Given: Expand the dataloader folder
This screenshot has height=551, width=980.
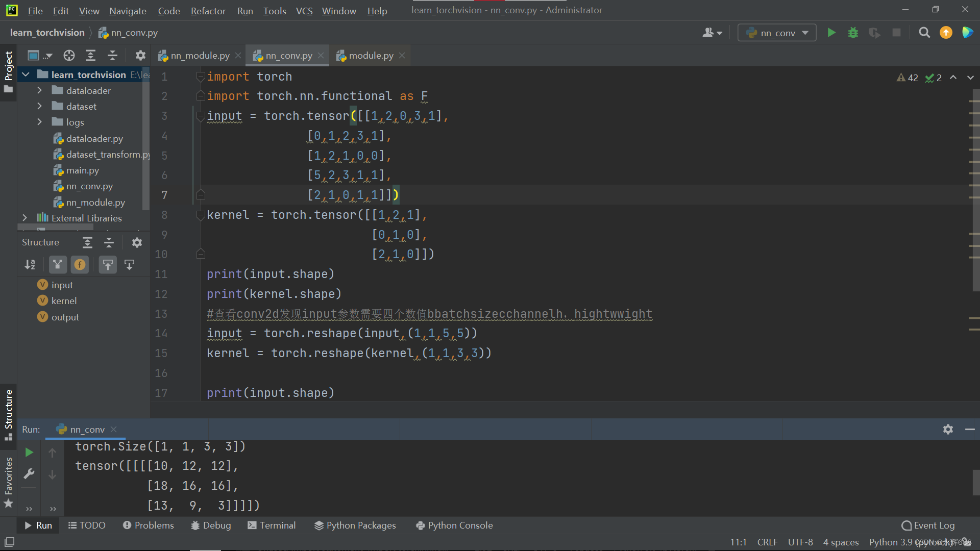Looking at the screenshot, I should tap(39, 90).
